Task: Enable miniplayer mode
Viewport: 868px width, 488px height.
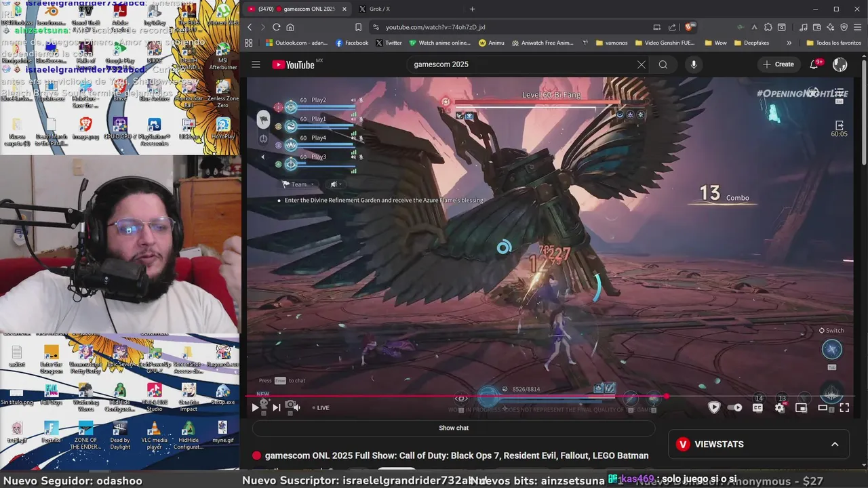Action: pos(801,407)
